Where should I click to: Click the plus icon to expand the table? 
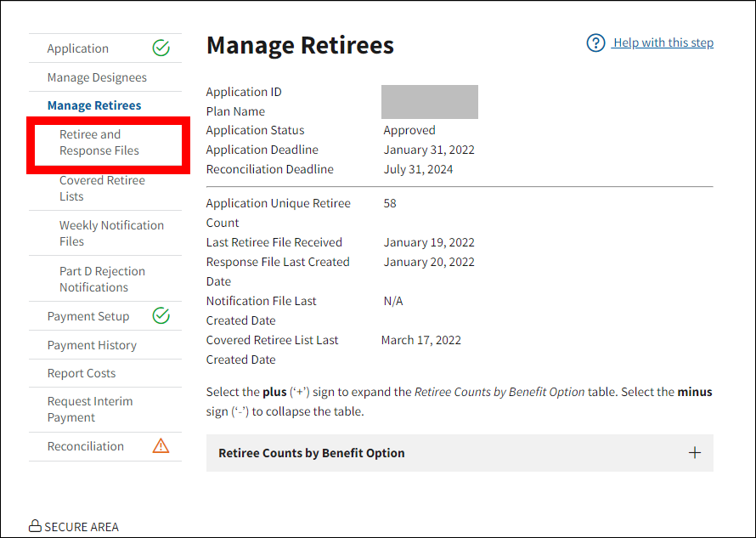click(694, 453)
